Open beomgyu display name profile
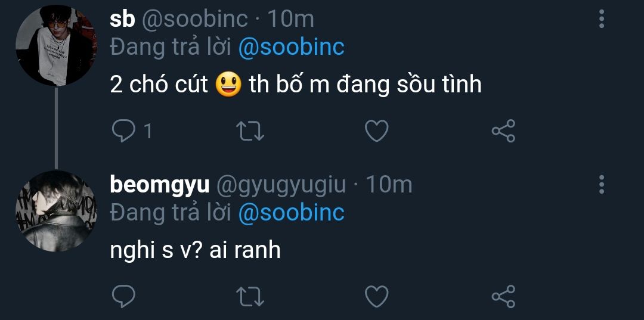The height and width of the screenshot is (320, 644). point(159,185)
